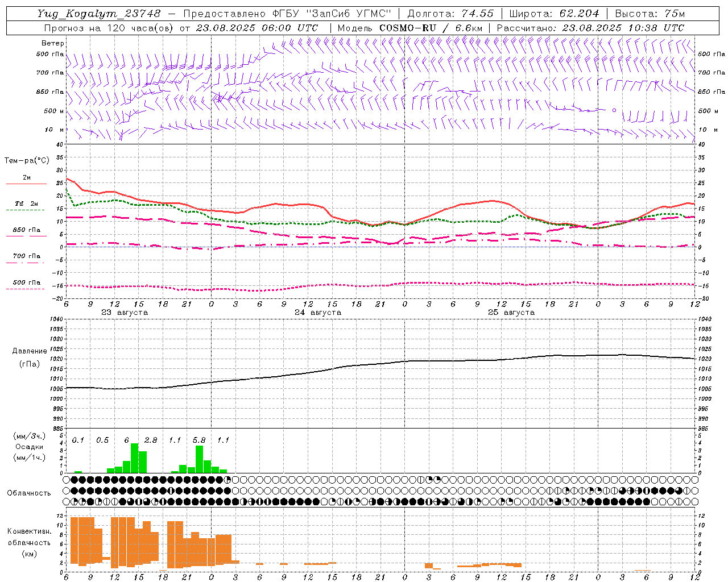Screen dimensions: 728x582
Task: Click the station title Yug_Kogalym_23748
Action: [99, 14]
